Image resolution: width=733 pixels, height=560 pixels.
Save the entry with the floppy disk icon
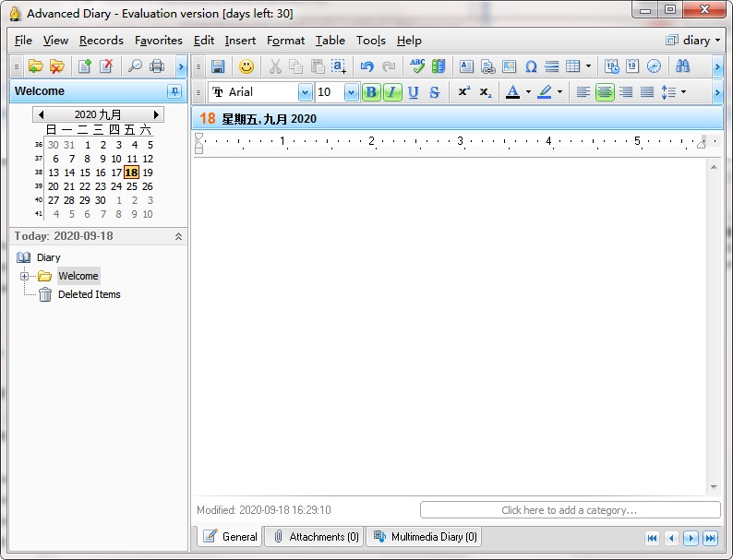tap(218, 66)
